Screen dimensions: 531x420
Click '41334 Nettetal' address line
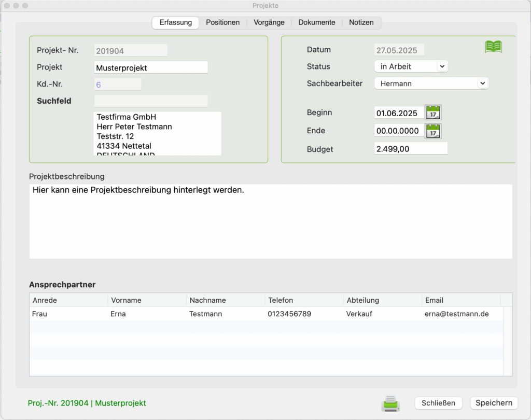click(124, 146)
